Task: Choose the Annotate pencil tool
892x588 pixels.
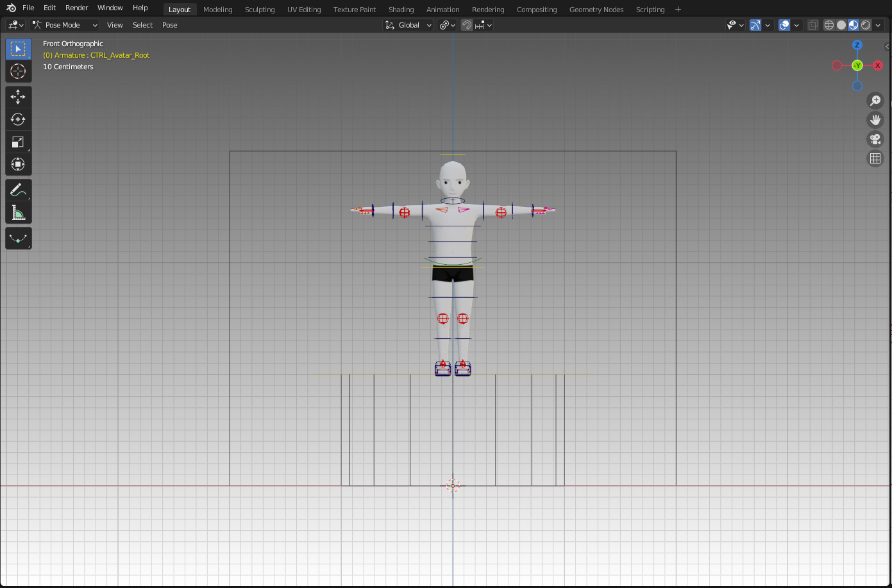Action: (x=18, y=190)
